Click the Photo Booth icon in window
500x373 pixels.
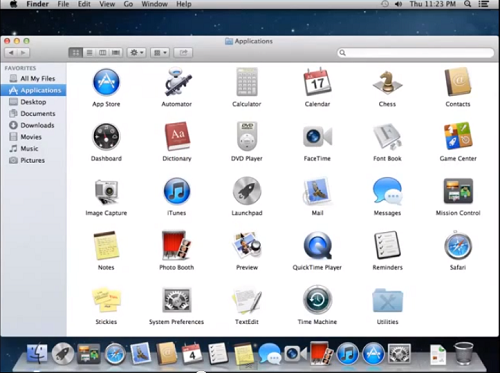176,245
